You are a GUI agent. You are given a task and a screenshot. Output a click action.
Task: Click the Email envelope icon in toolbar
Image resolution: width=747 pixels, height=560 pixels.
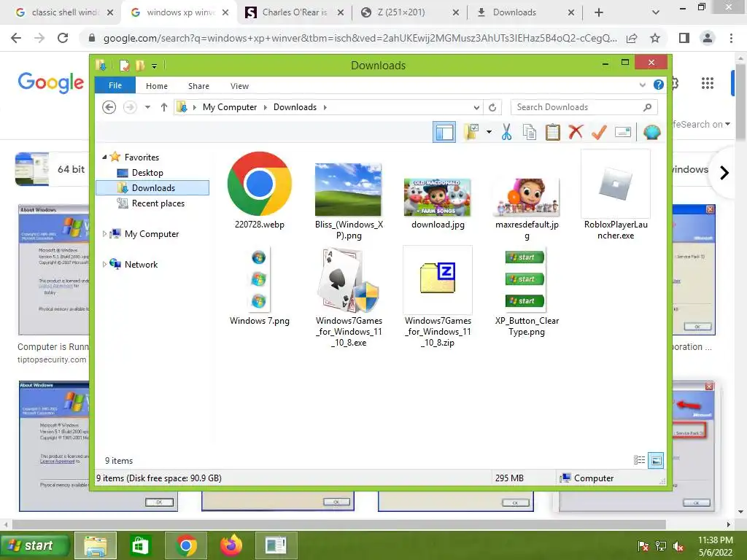tap(623, 132)
